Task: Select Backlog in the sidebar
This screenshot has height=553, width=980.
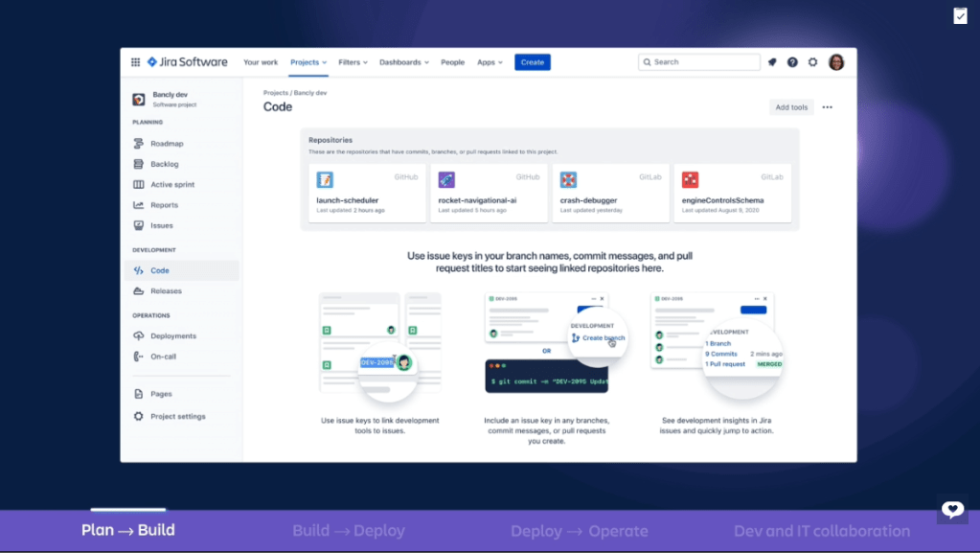Action: 164,164
